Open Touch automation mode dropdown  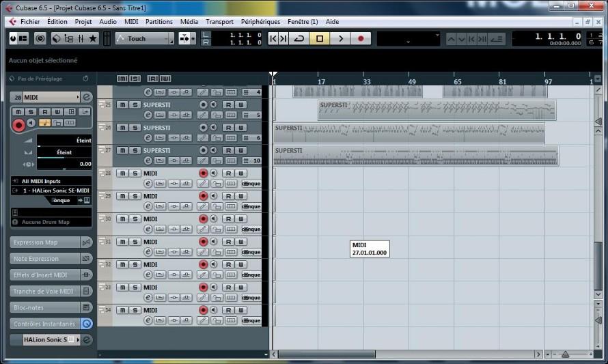click(x=145, y=38)
